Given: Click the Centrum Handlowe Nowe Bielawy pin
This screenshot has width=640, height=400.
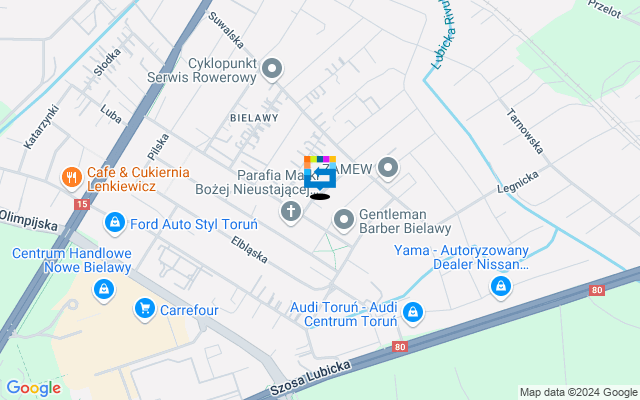Looking at the screenshot, I should pos(104,289).
